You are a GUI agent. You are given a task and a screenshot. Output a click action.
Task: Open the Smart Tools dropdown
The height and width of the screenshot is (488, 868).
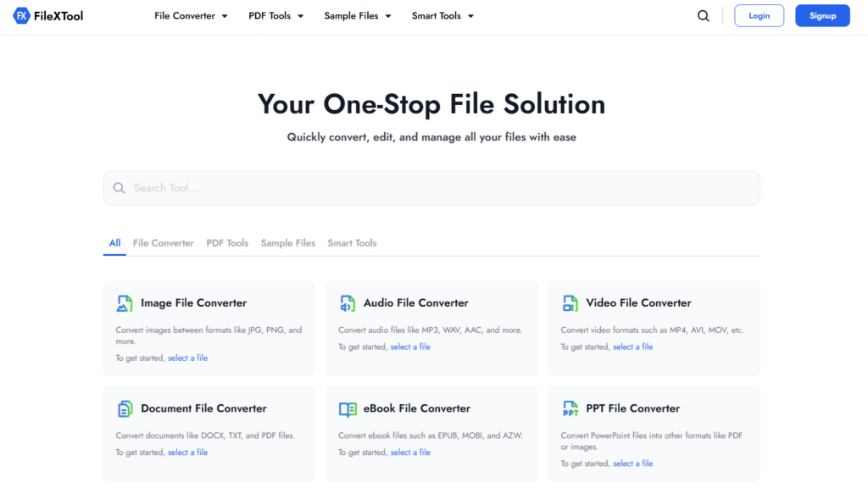pyautogui.click(x=442, y=15)
